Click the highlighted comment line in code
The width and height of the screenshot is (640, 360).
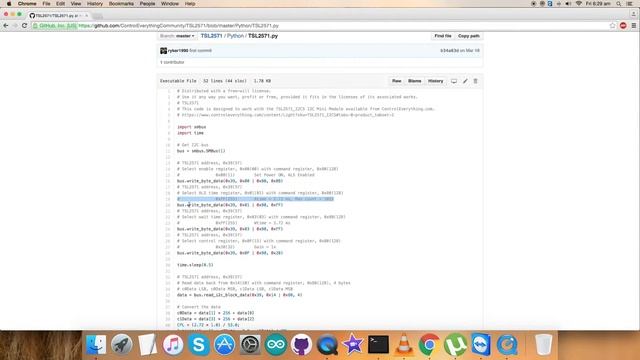click(x=255, y=199)
